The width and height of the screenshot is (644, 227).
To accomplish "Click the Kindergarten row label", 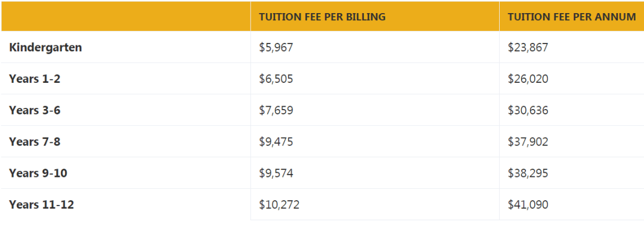I will [x=45, y=48].
